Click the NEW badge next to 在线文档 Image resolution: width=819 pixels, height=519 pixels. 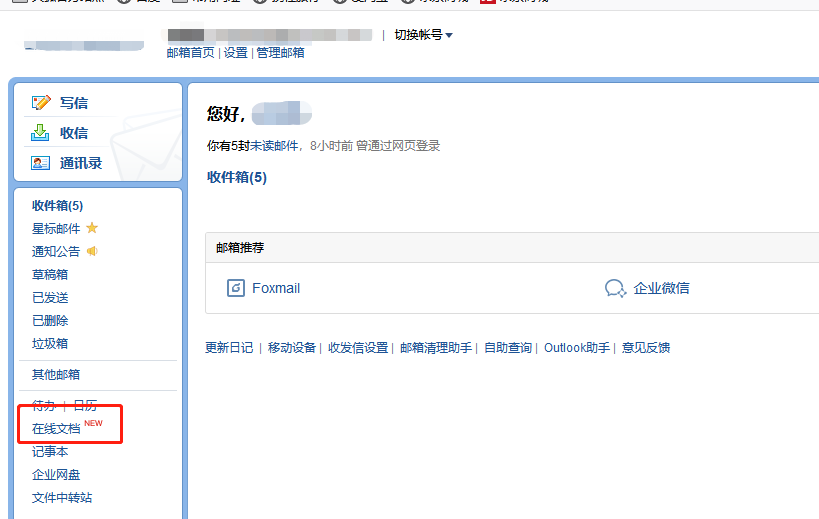93,424
